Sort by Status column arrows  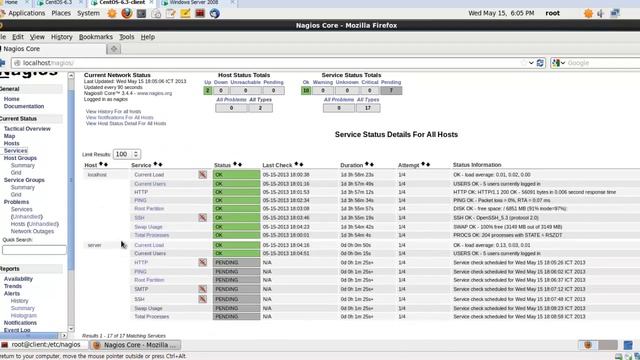[237, 164]
